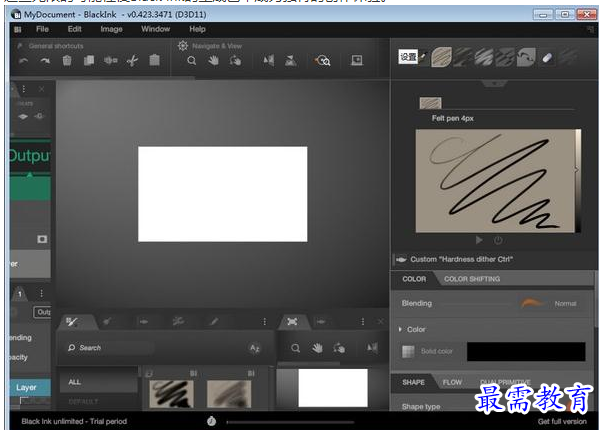Viewport: 599px width, 430px height.
Task: Click the Copy documents icon
Action: [x=89, y=60]
